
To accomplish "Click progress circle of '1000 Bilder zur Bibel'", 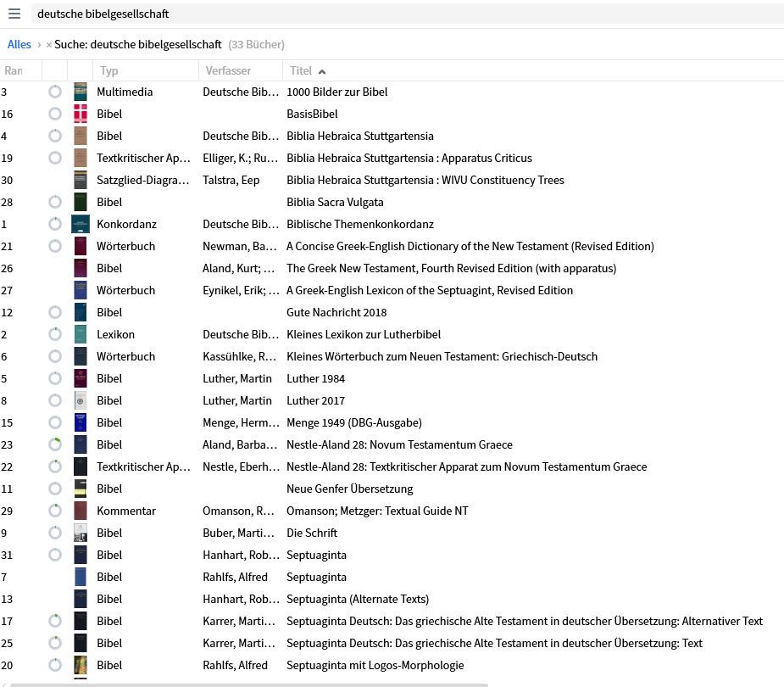I will 55,92.
